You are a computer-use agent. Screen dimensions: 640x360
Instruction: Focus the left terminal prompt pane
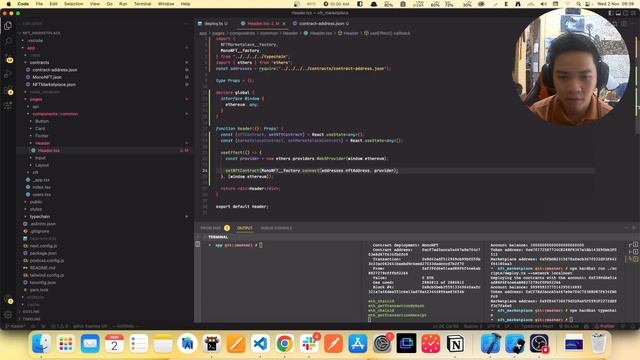click(282, 282)
